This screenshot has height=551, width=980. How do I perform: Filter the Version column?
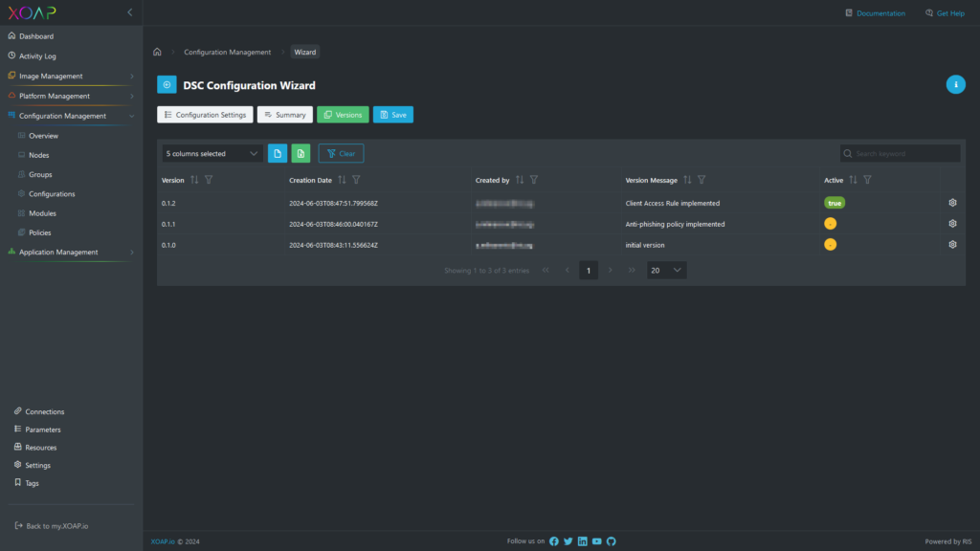pyautogui.click(x=209, y=180)
